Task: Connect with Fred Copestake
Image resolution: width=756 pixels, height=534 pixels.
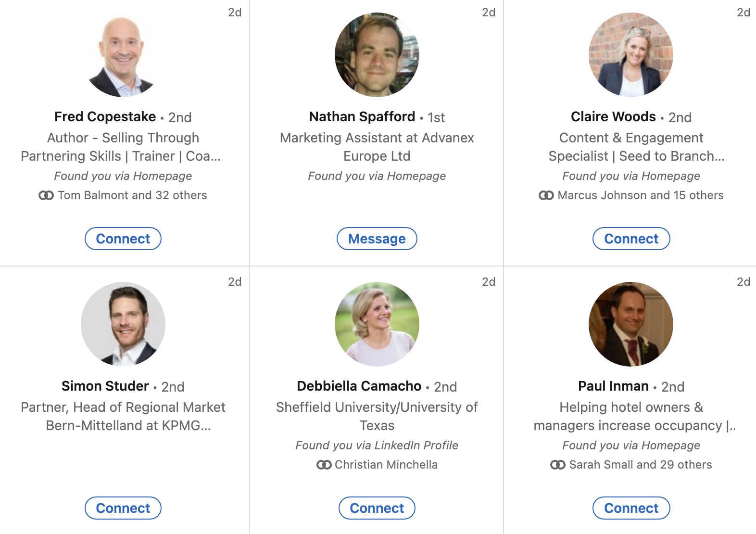Action: pyautogui.click(x=123, y=239)
